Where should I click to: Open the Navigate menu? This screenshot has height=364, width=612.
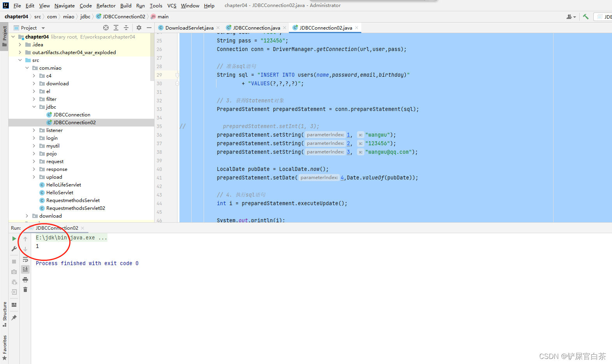point(65,5)
